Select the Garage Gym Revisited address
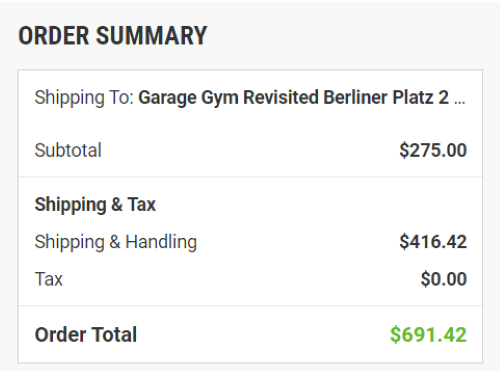Screen dimensions: 500x371 302,98
